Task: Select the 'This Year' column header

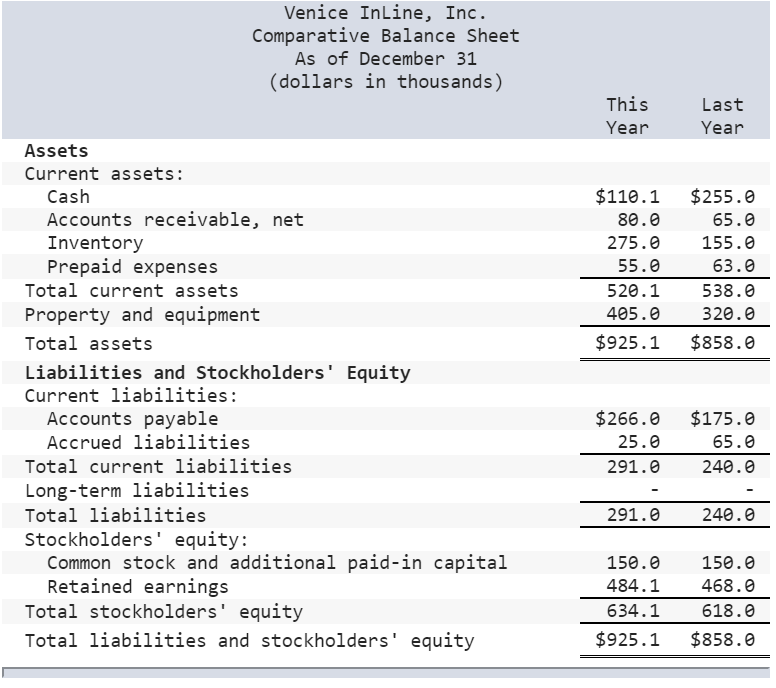Action: pyautogui.click(x=627, y=116)
